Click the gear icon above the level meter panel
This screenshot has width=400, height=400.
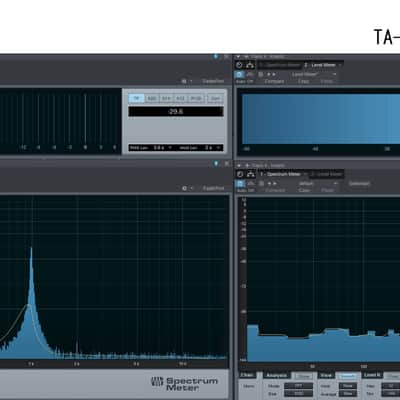[x=184, y=81]
